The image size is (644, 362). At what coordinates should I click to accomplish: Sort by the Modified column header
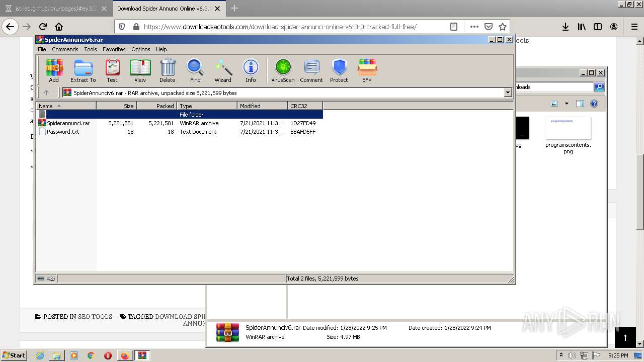(262, 106)
